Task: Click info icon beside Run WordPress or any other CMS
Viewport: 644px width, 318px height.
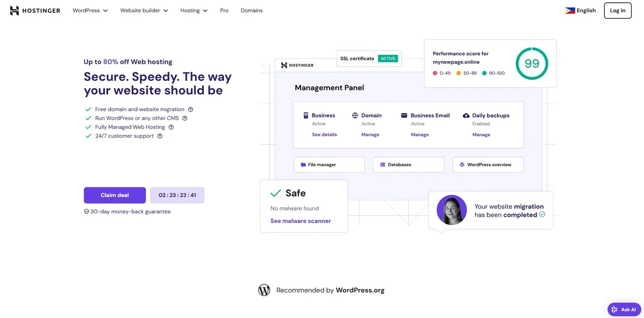Action: 185,118
